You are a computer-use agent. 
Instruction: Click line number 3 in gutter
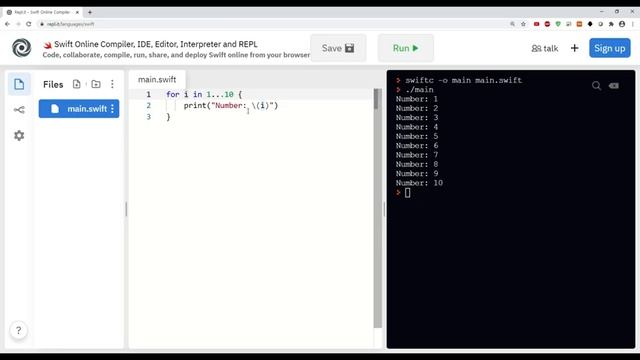[149, 117]
